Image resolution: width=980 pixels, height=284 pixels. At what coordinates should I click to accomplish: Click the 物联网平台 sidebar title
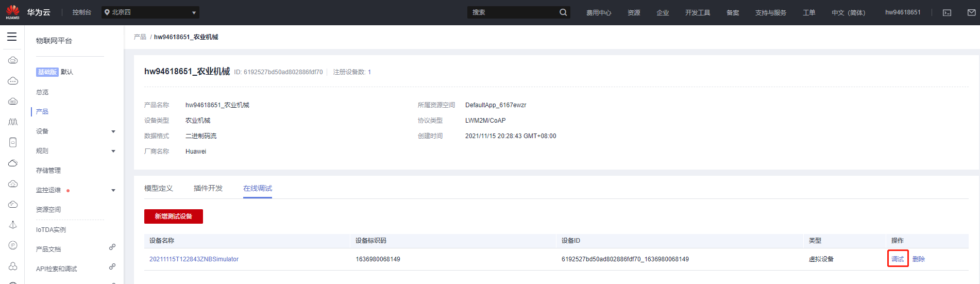point(54,41)
